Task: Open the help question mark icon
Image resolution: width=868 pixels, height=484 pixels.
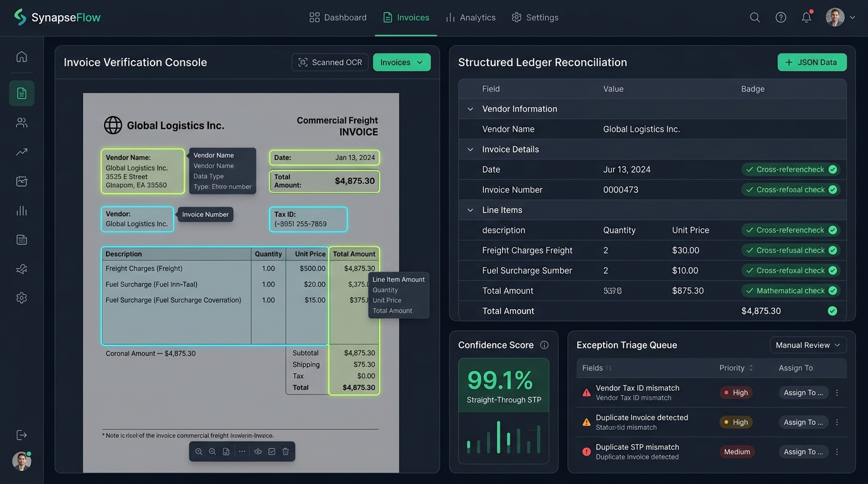Action: click(781, 18)
